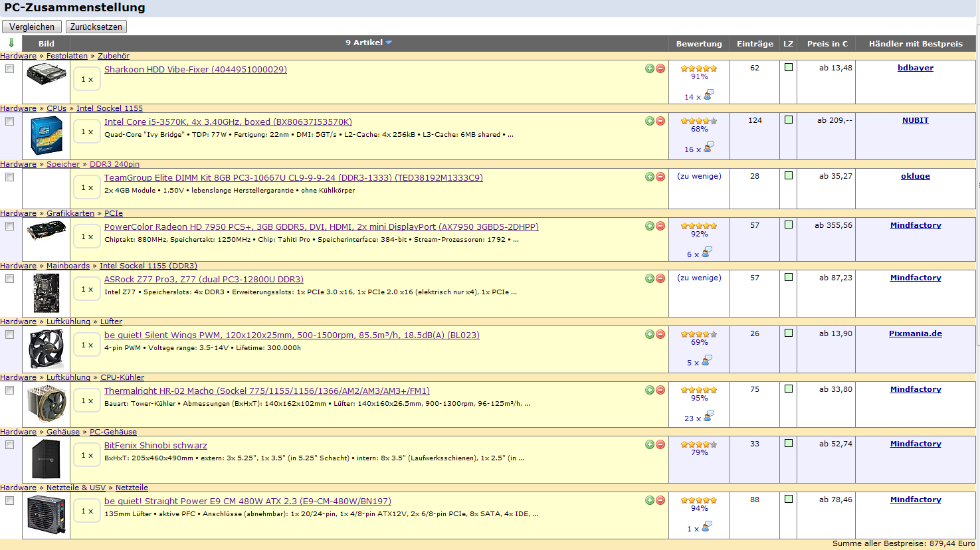Click green plus for be quiet! Straight Power E9
The height and width of the screenshot is (550, 980).
[x=650, y=500]
